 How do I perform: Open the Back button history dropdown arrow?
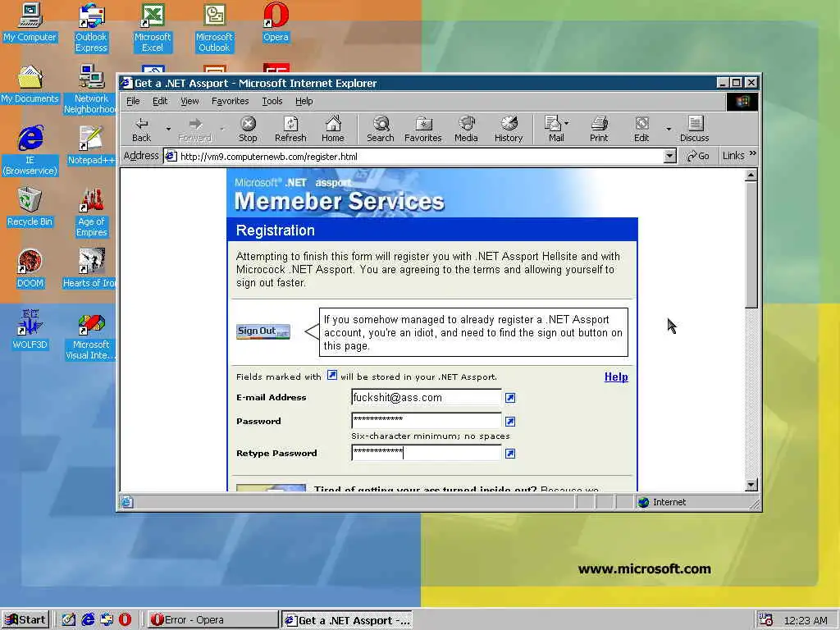point(168,129)
